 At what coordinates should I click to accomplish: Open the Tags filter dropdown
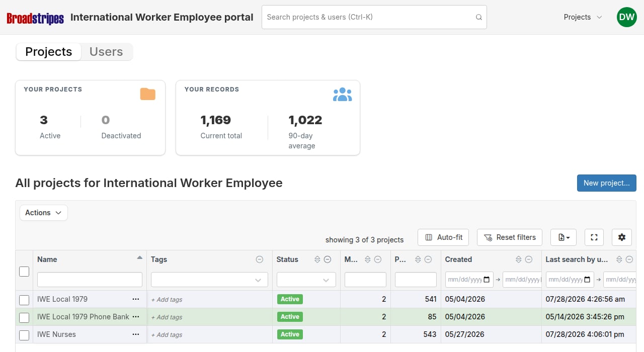coord(209,280)
